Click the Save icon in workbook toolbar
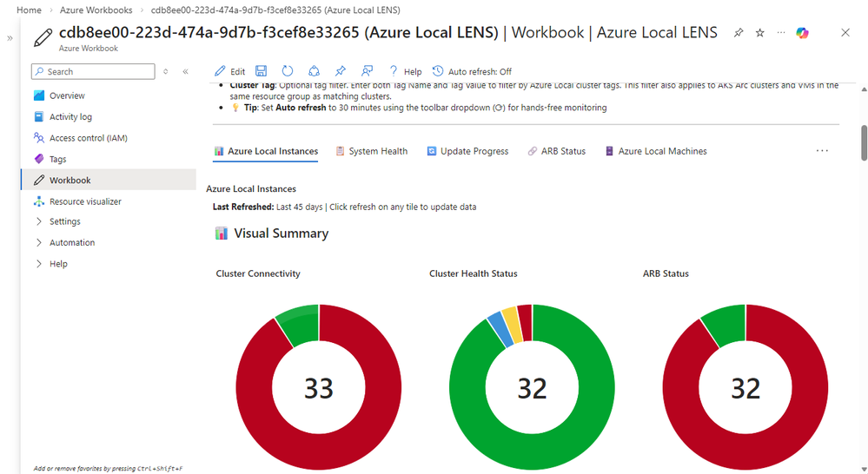 click(261, 71)
